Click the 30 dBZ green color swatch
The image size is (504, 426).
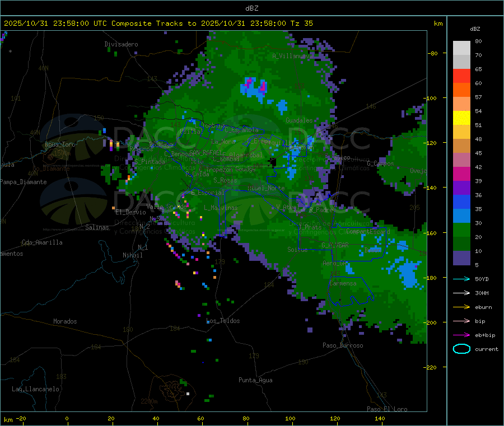point(461,230)
